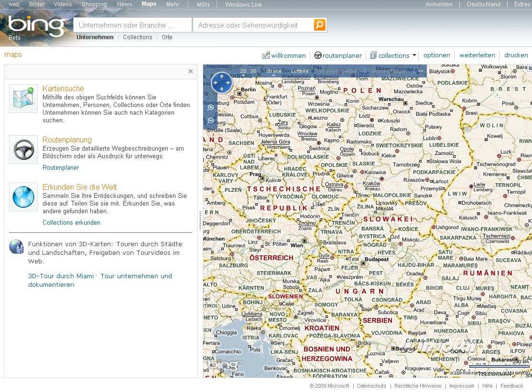The image size is (532, 392).
Task: Collapse the map toolbar with double chevron
Action: [x=421, y=71]
